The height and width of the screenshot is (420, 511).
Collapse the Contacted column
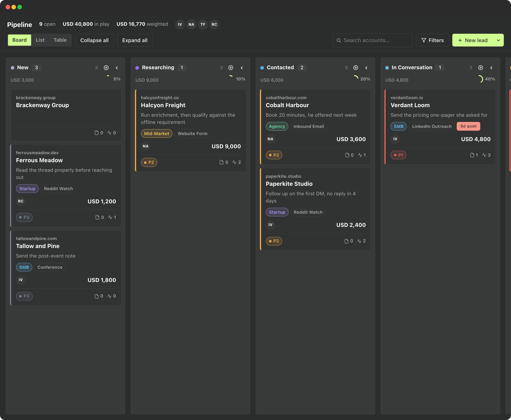366,68
